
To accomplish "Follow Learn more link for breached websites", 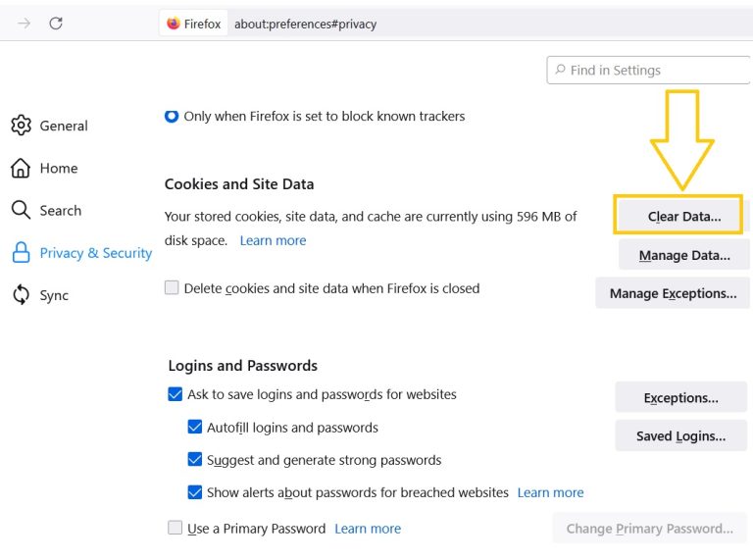I will click(x=550, y=492).
